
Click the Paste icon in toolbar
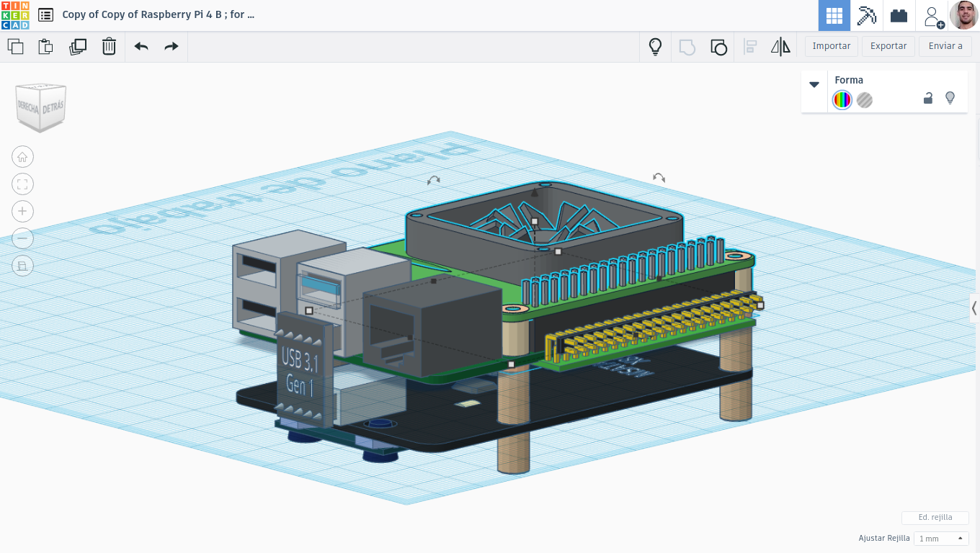45,47
